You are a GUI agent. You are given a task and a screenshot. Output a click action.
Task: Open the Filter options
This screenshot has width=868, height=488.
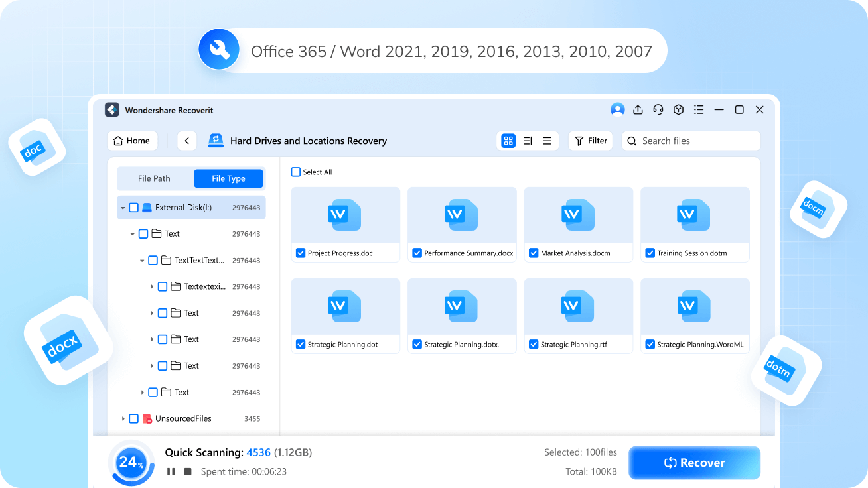point(591,141)
